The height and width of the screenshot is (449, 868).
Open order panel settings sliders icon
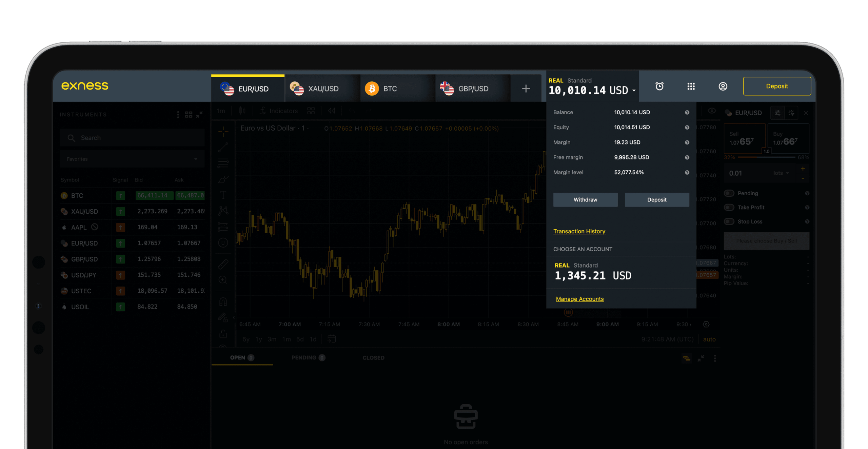pos(777,113)
